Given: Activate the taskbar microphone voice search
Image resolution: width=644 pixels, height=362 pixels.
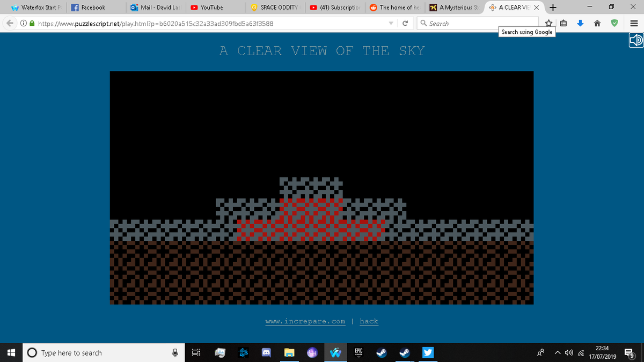Looking at the screenshot, I should click(x=175, y=353).
